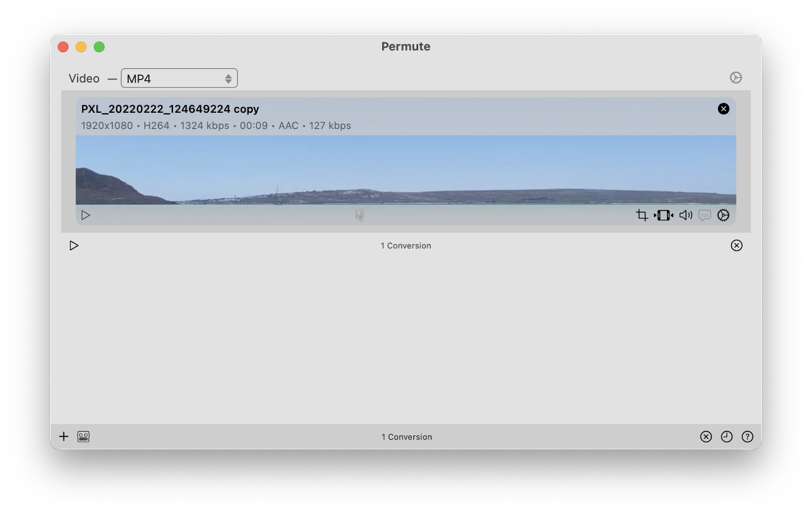Viewport: 812px width, 516px height.
Task: Open the help question mark button
Action: click(748, 437)
